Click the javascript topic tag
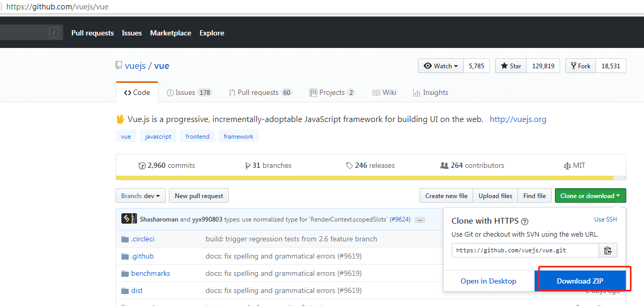The height and width of the screenshot is (306, 644). click(x=158, y=137)
